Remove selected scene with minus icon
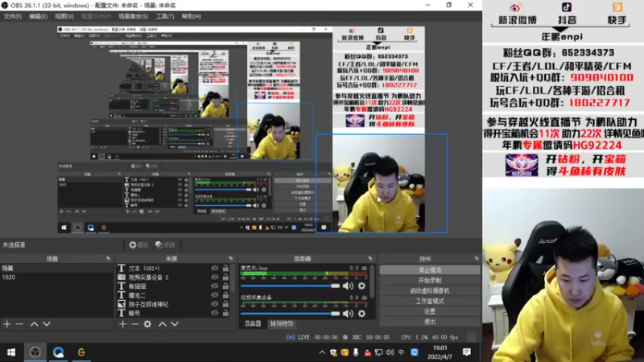The height and width of the screenshot is (362, 644). 19,324
